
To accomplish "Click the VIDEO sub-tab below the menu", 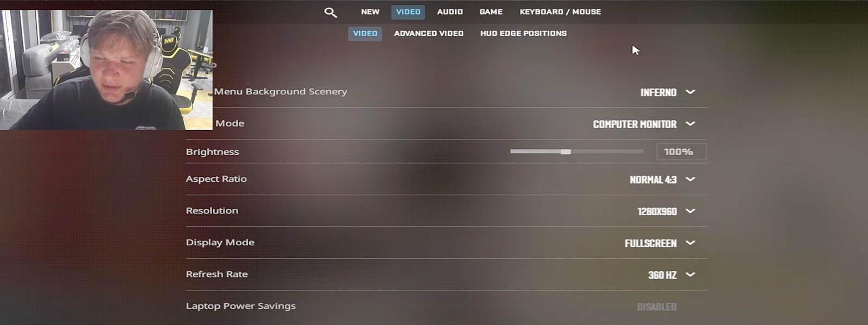I will click(365, 34).
